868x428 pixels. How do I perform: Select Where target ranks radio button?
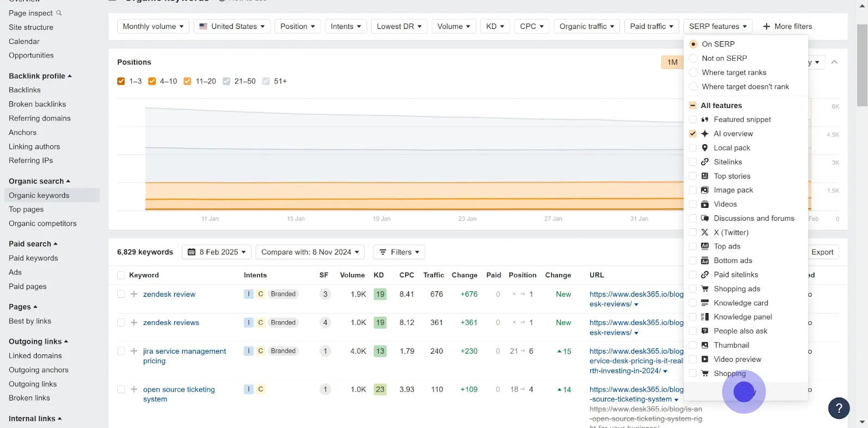693,72
